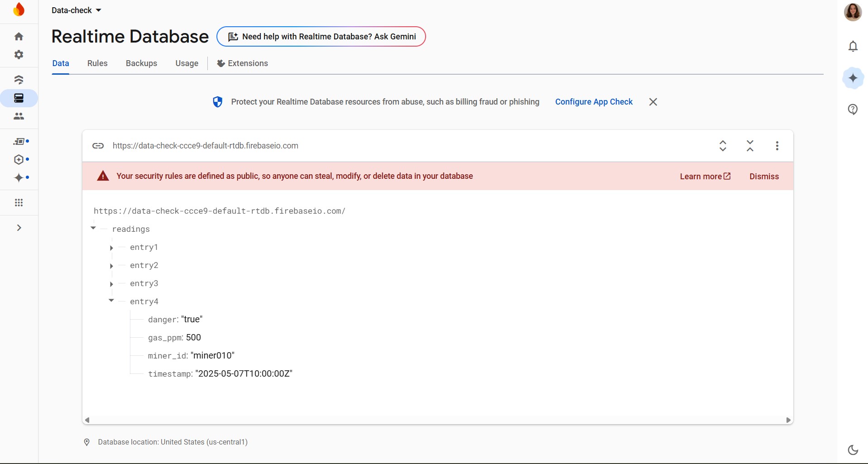Select Realtime Database sidebar icon
The height and width of the screenshot is (464, 868).
19,98
